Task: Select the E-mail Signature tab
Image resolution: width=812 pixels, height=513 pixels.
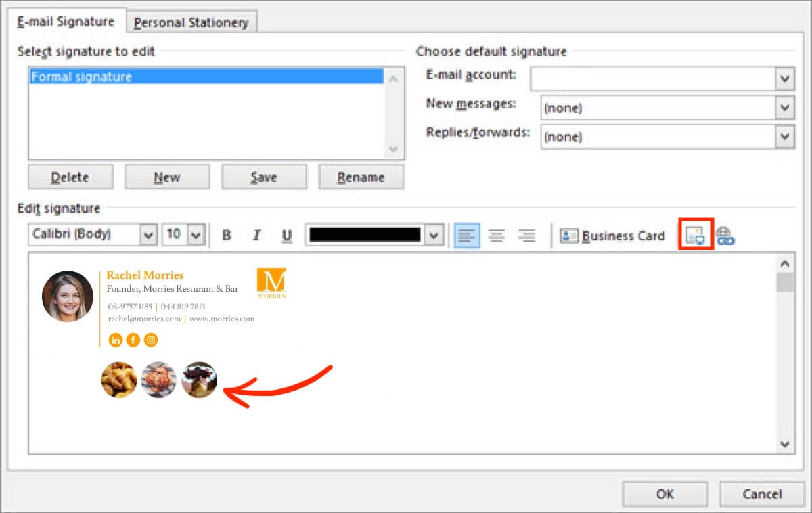Action: [x=64, y=21]
